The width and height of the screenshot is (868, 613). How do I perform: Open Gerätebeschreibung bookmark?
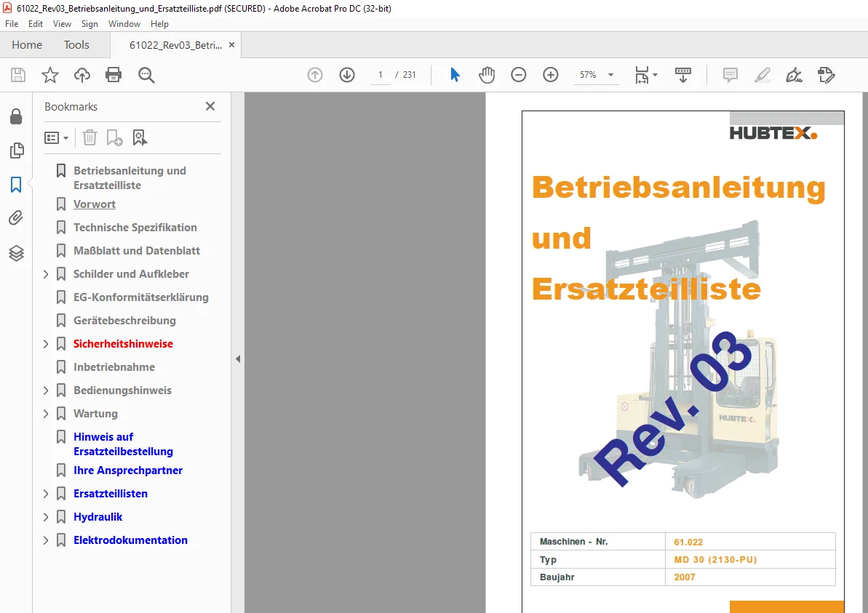point(124,321)
